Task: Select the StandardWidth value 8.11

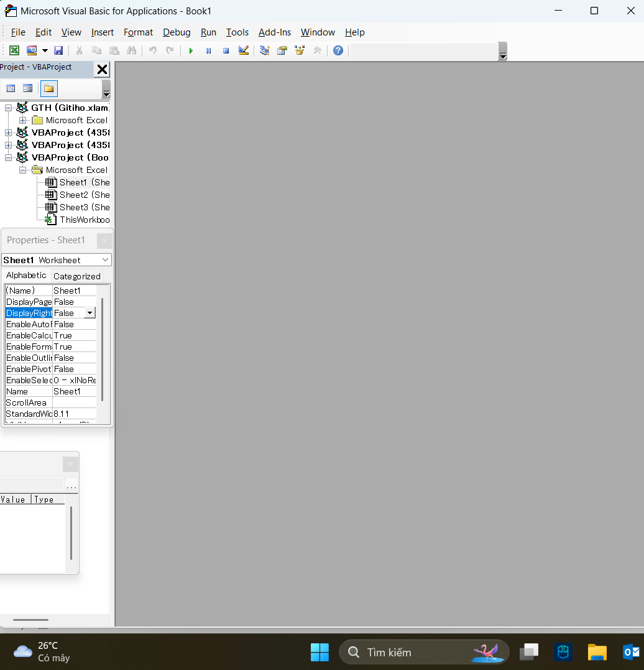Action: (x=75, y=414)
